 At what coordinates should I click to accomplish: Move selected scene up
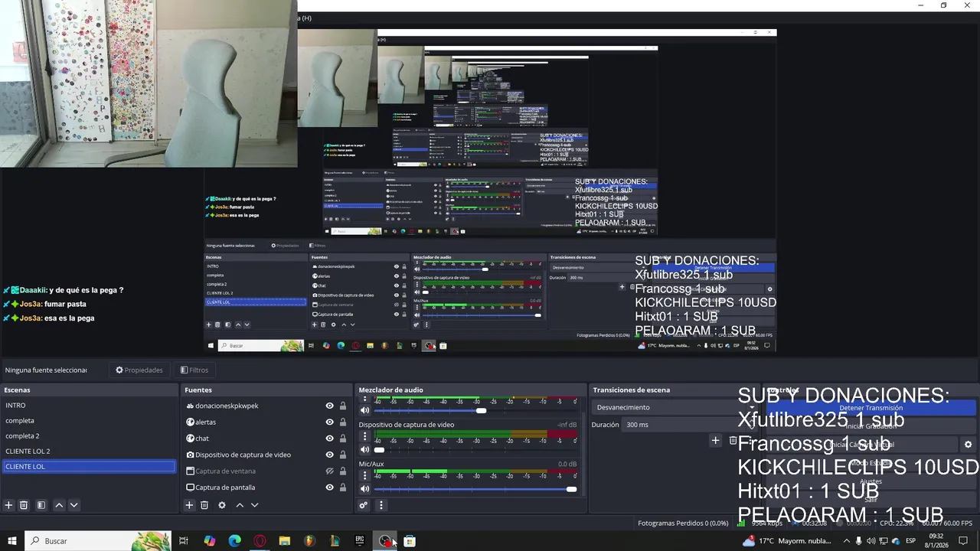coord(59,505)
